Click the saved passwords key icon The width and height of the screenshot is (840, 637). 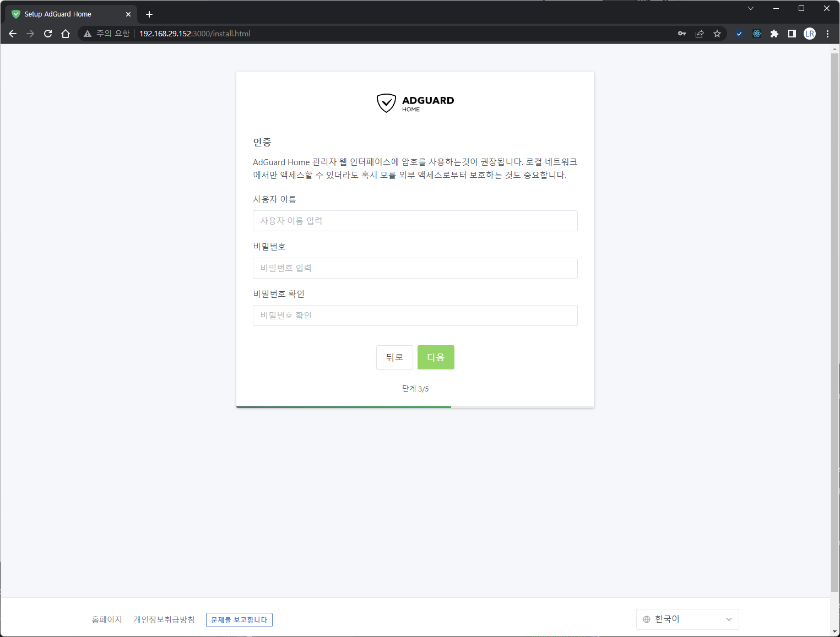click(x=682, y=34)
